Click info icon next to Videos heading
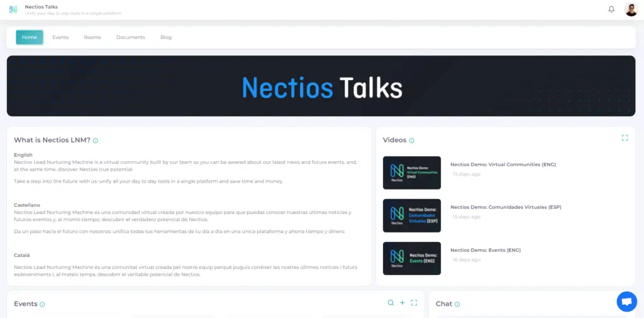 [411, 140]
